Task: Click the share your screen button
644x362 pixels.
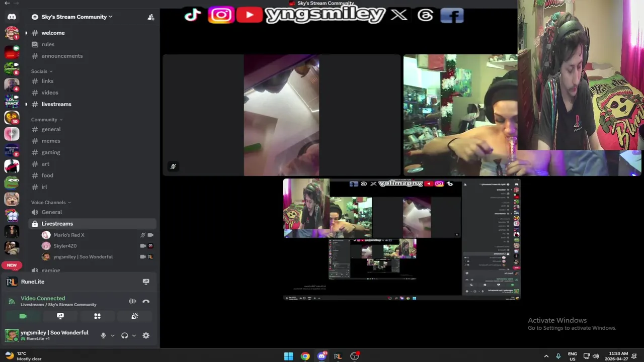Action: pyautogui.click(x=60, y=316)
